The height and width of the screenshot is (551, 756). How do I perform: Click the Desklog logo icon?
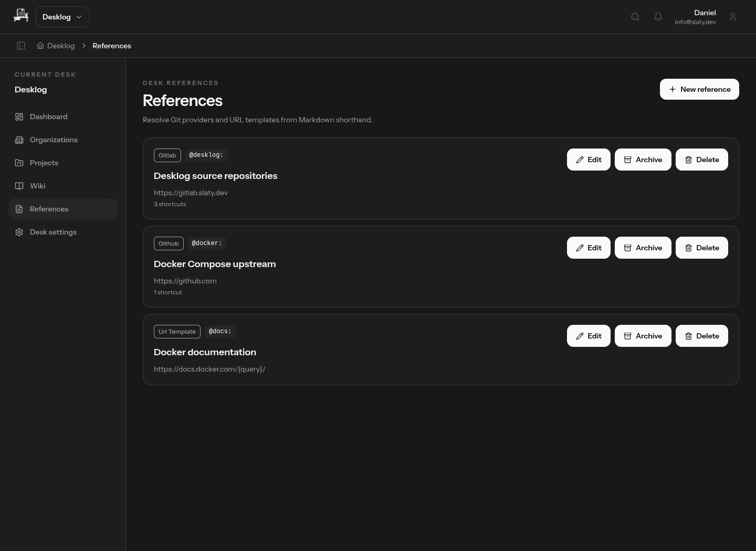click(x=21, y=16)
